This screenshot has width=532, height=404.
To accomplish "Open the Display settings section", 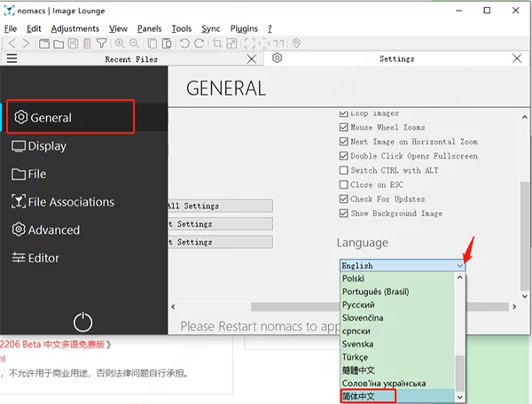I will (46, 146).
